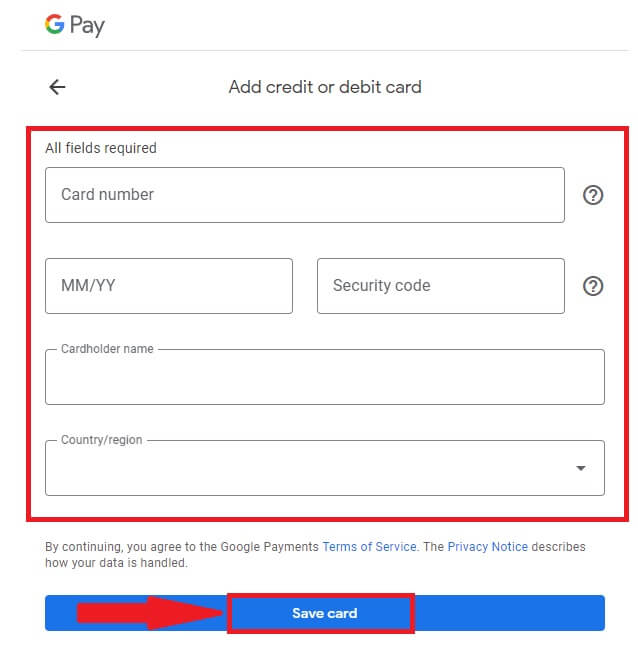Click the Country/region field label
Viewport: 638px width, 658px height.
(x=101, y=440)
